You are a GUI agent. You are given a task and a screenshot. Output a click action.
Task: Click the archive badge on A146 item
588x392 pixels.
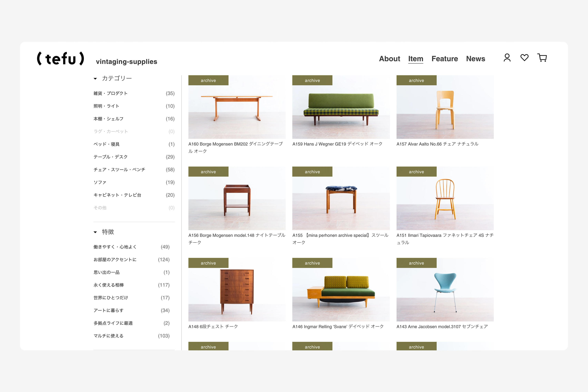coord(312,263)
